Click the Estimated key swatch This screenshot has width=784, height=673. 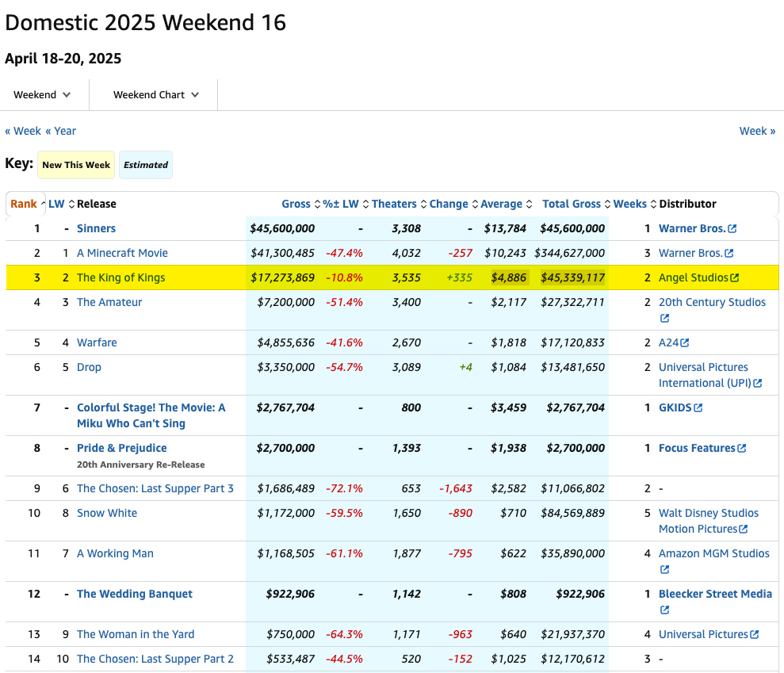(x=146, y=165)
